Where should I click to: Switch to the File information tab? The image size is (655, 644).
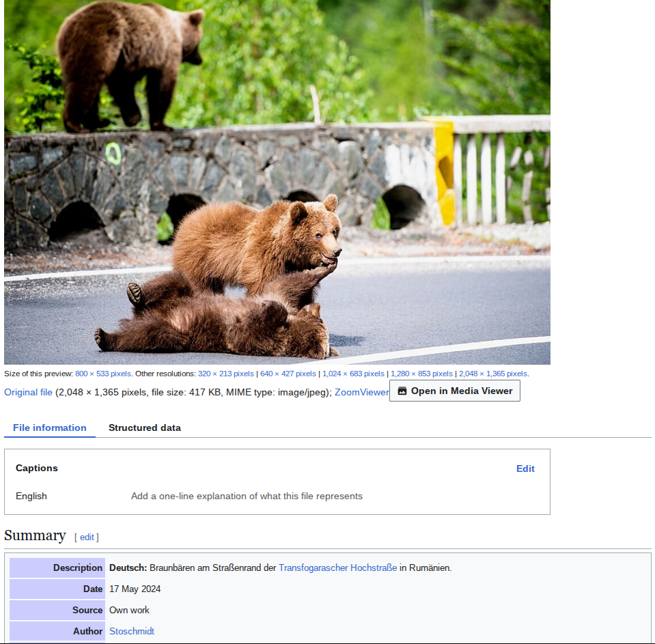tap(50, 428)
